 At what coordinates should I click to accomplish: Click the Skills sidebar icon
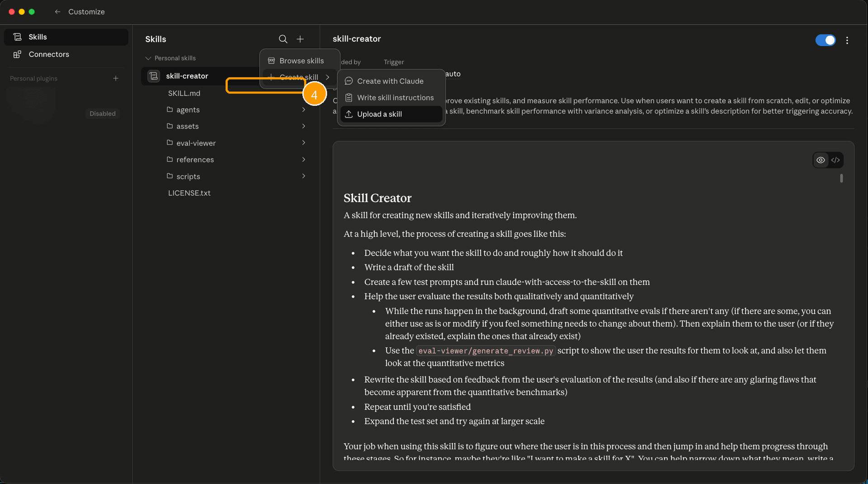point(18,37)
